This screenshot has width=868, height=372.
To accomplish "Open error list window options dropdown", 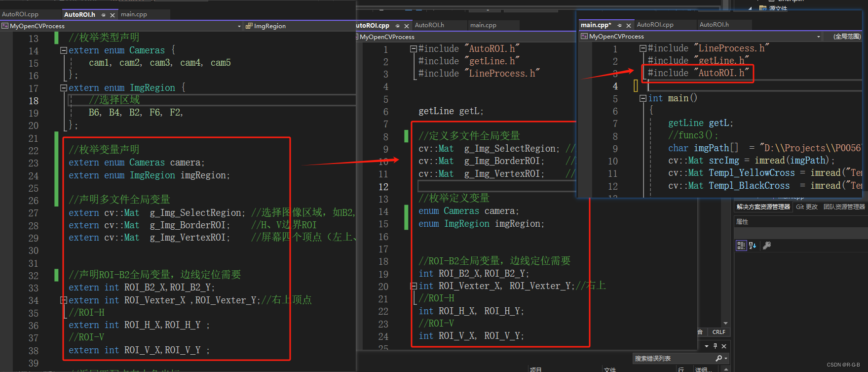I will 707,346.
